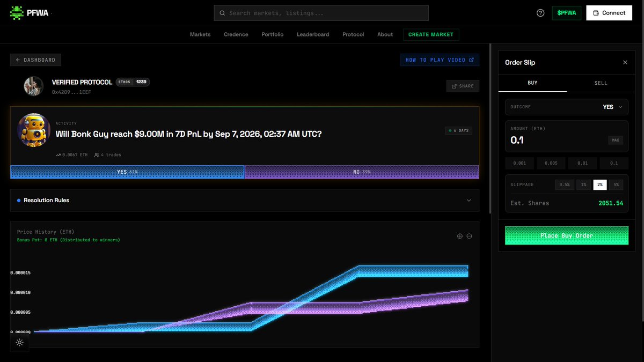The height and width of the screenshot is (362, 644).
Task: View the Leaderboard page
Action: coord(313,34)
